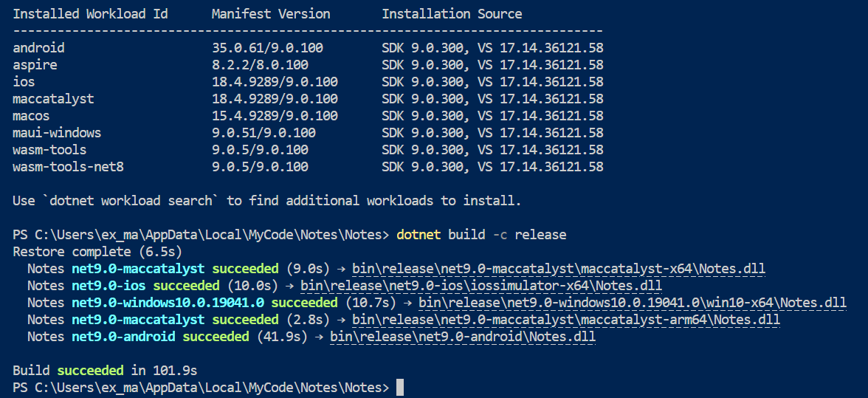
Task: Open the net9.0-android Notes.dll link
Action: coord(463,336)
